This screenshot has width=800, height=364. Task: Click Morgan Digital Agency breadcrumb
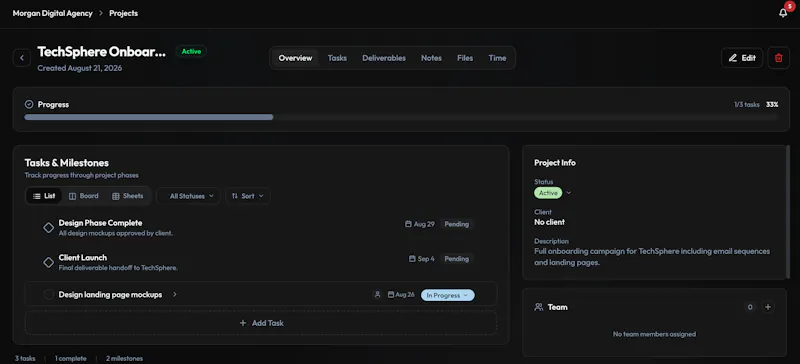coord(53,13)
